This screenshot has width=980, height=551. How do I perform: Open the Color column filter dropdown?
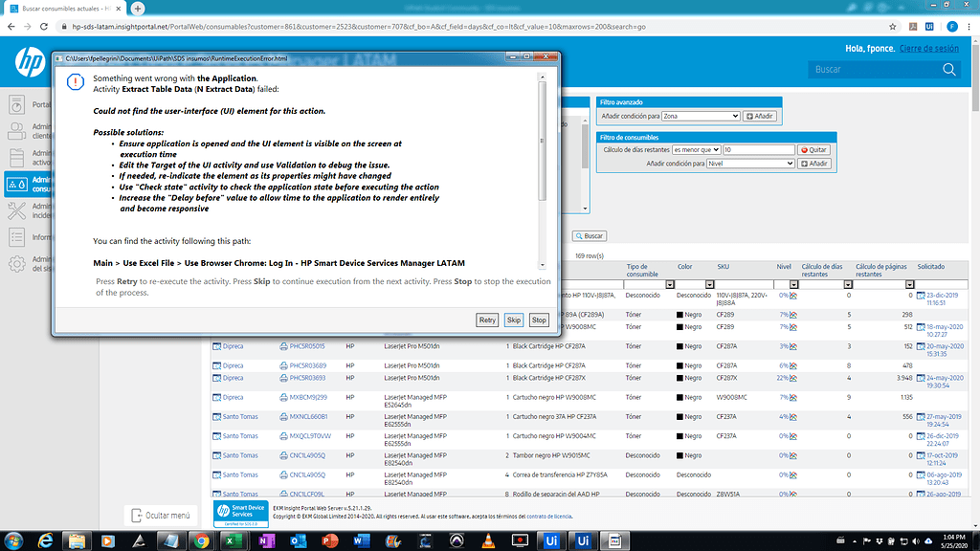(708, 283)
